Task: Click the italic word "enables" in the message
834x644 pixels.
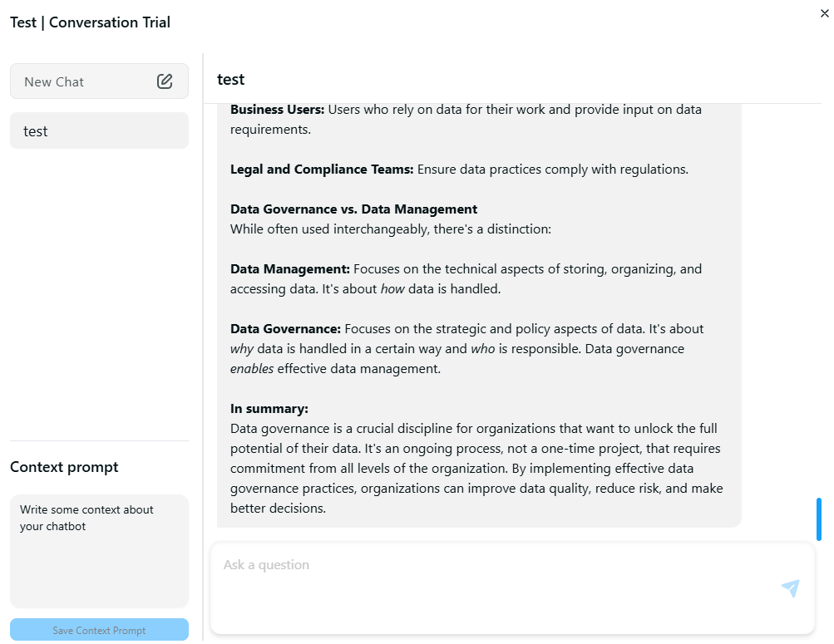Action: point(252,369)
